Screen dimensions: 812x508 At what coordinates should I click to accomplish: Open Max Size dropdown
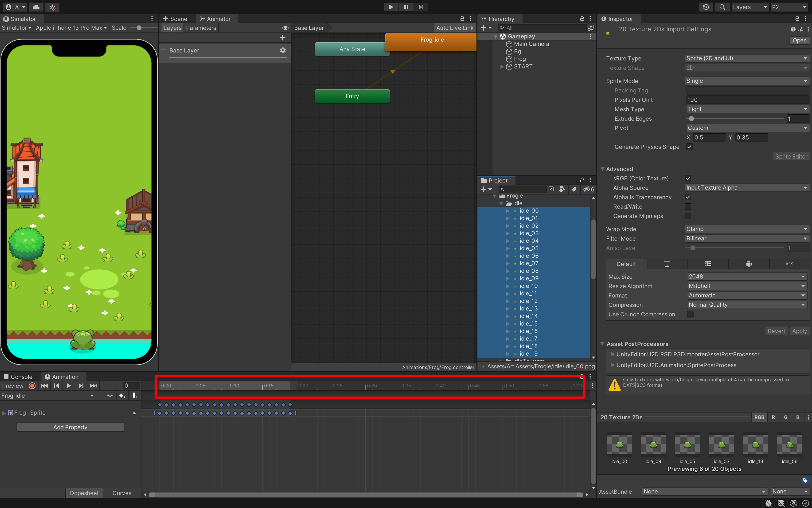click(x=747, y=277)
